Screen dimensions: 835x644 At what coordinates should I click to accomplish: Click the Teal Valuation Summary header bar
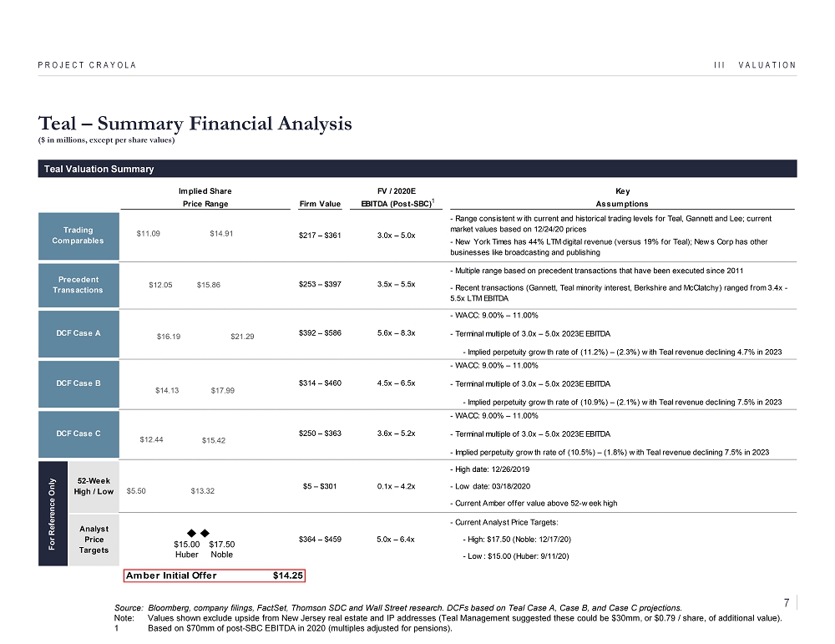417,169
